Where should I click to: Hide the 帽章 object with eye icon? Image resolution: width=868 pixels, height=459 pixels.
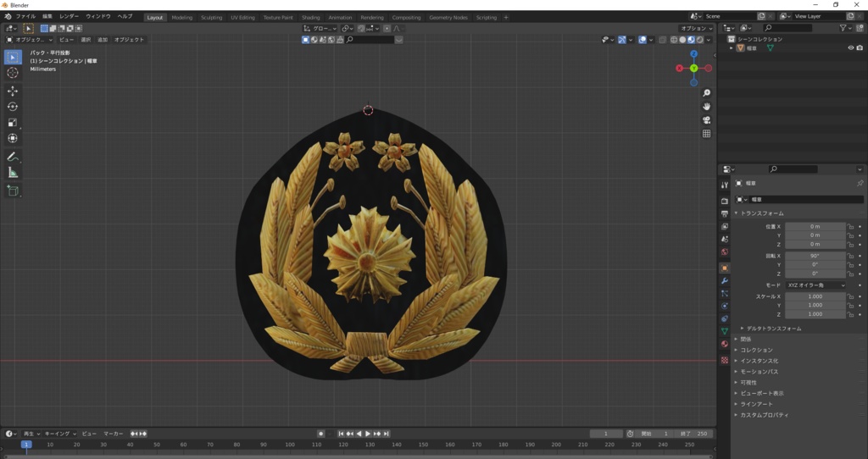tap(851, 48)
